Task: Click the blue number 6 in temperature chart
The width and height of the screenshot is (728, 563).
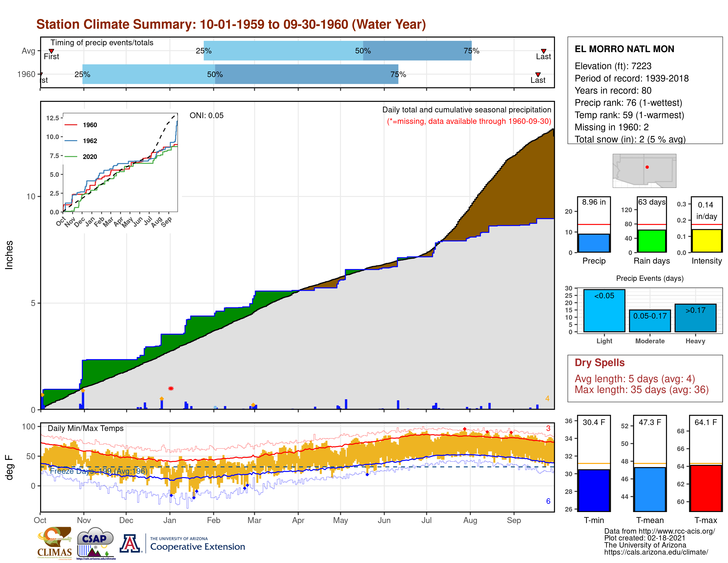Action: pyautogui.click(x=548, y=501)
